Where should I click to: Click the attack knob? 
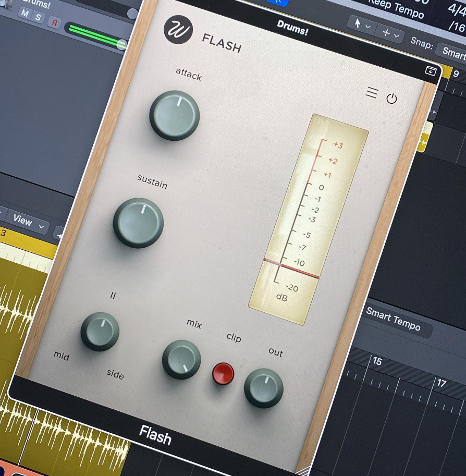tap(174, 115)
